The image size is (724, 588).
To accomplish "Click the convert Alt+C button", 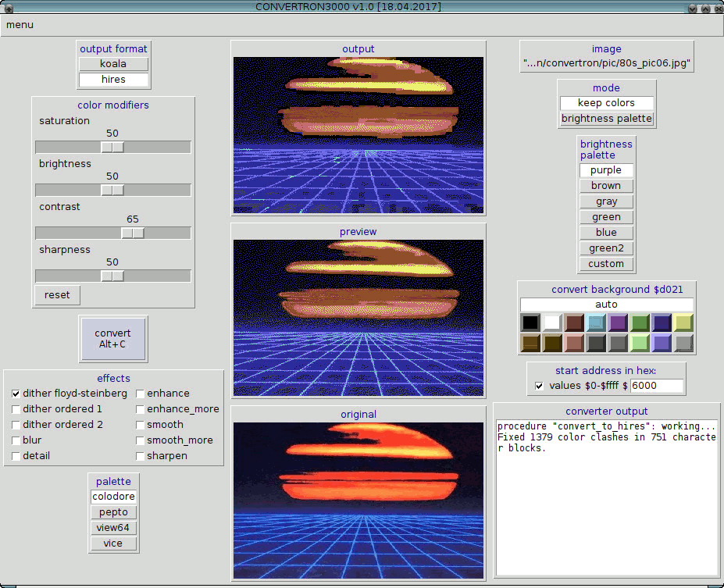I will 112,339.
